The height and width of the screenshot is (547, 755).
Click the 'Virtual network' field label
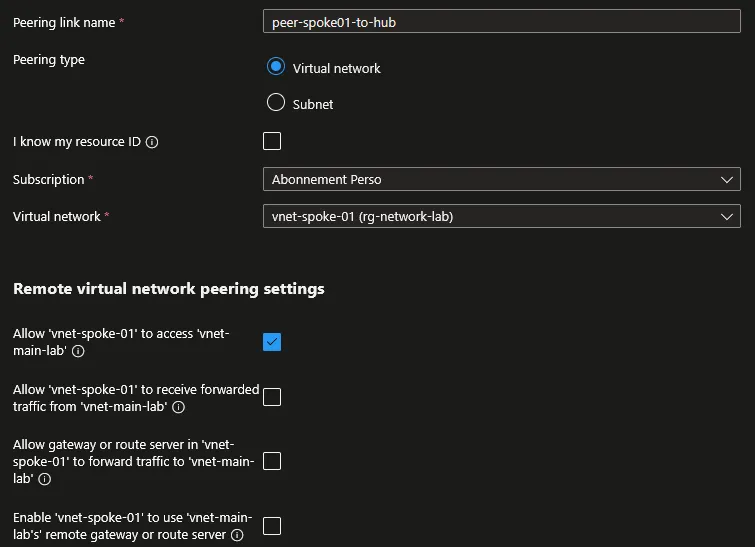click(57, 216)
